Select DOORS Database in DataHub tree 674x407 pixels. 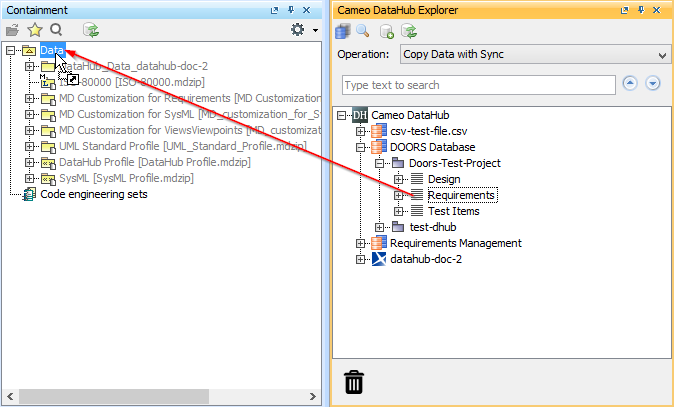[432, 147]
